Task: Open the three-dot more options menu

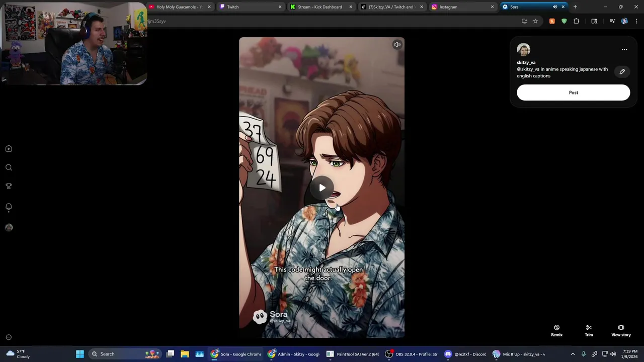Action: coord(624,50)
